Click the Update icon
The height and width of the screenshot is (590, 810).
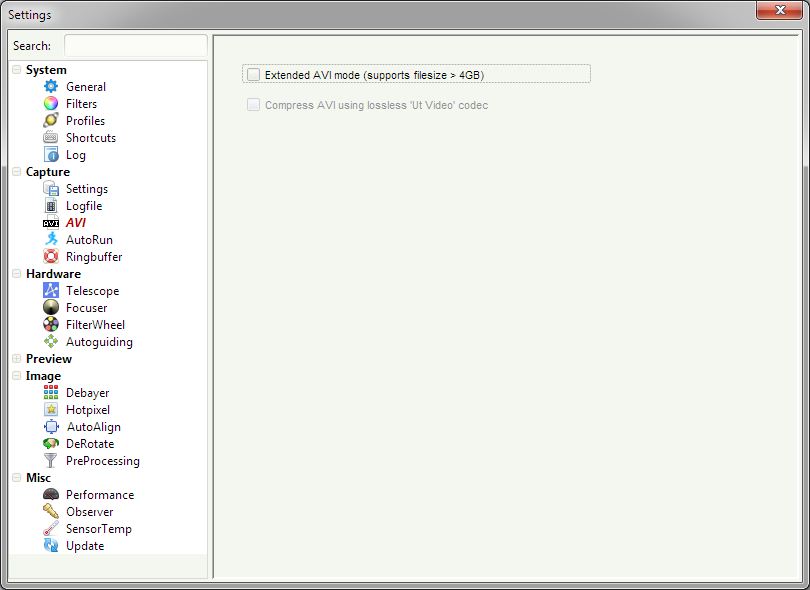[x=51, y=546]
